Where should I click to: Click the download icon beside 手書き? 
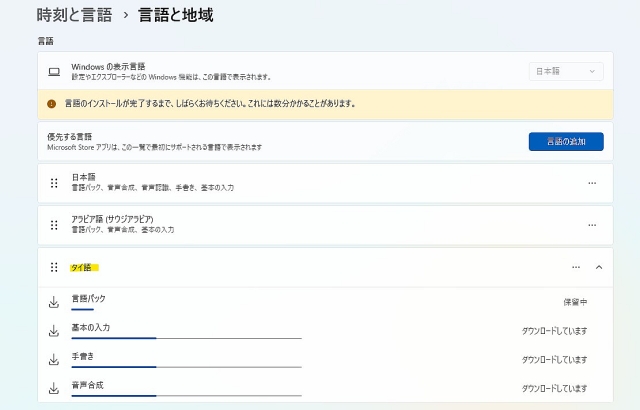click(54, 359)
